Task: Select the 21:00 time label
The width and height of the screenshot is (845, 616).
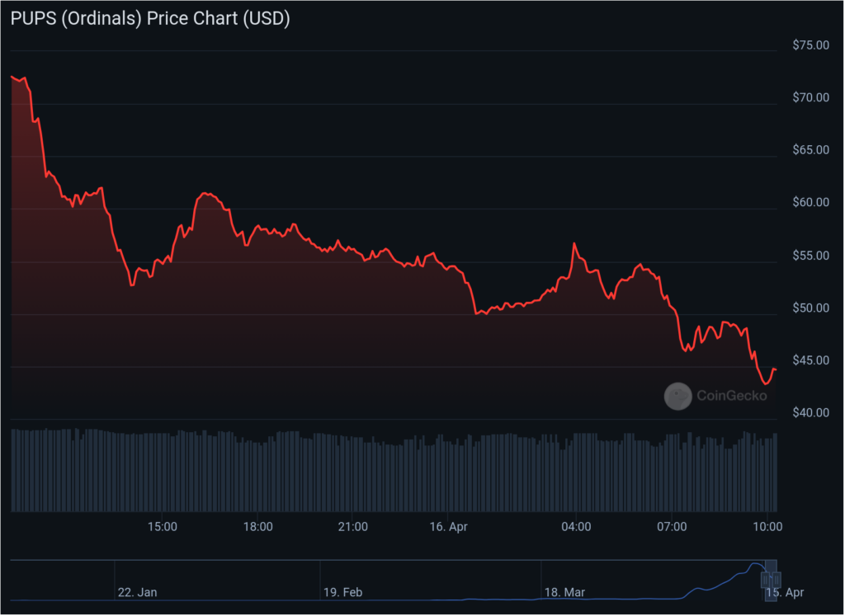Action: point(352,526)
